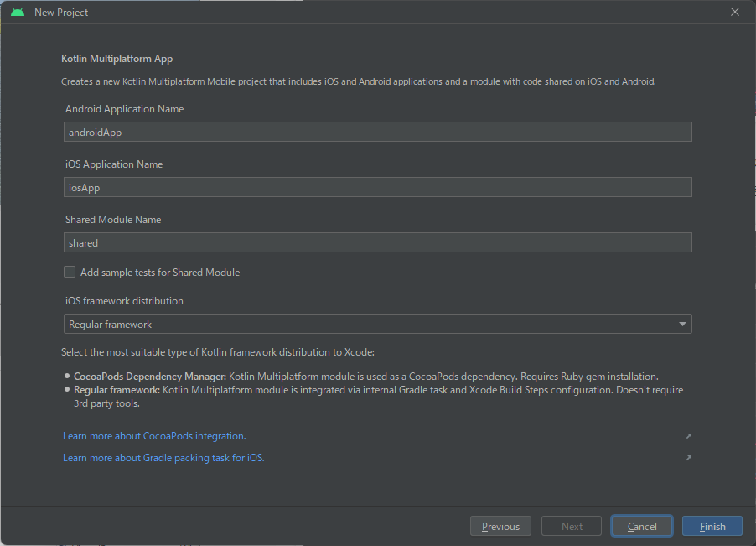Close the New Project dialog

pos(735,12)
